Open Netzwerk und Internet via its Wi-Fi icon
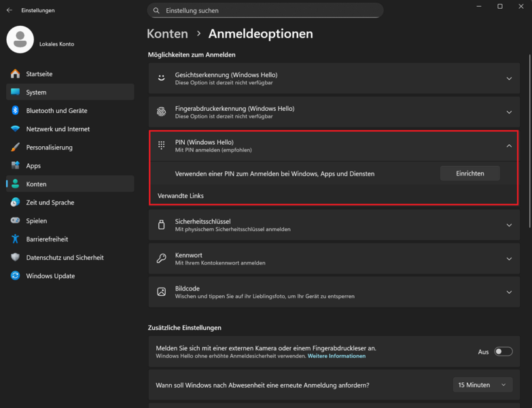 point(15,129)
